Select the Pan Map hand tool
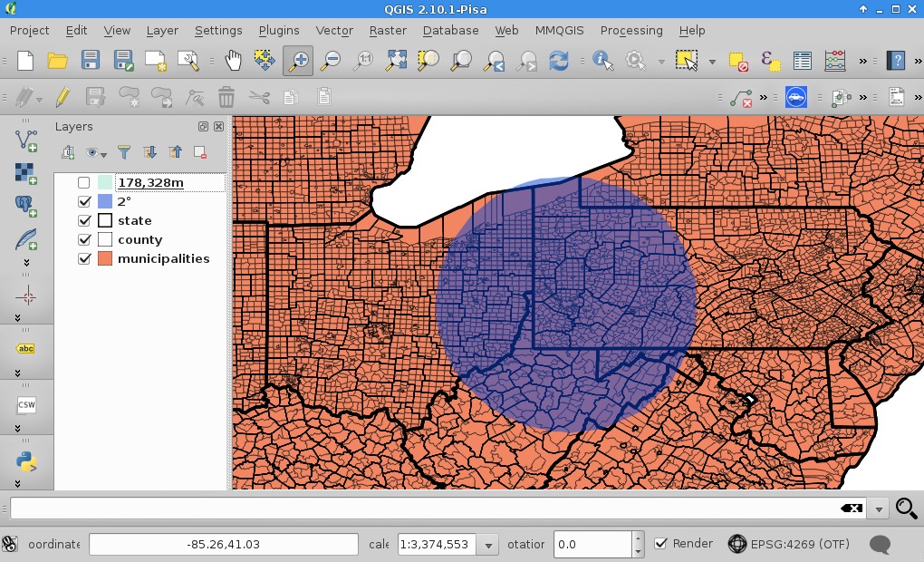 [x=234, y=61]
